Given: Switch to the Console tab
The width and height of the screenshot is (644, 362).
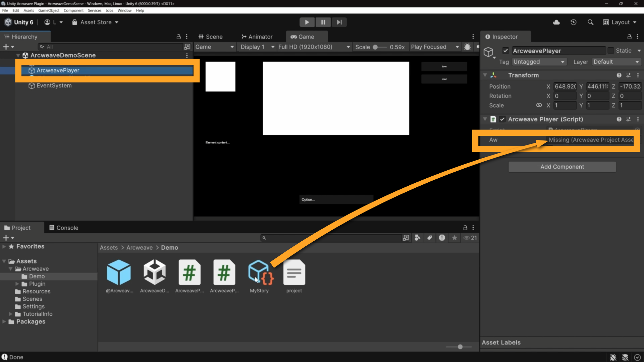Looking at the screenshot, I should [x=64, y=228].
